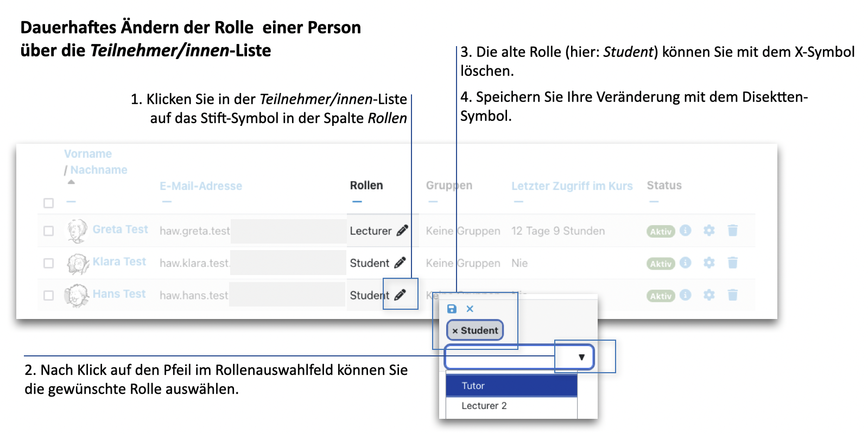Show info for Hans Test enrolment
Screen dimensions: 868x434
(x=686, y=295)
